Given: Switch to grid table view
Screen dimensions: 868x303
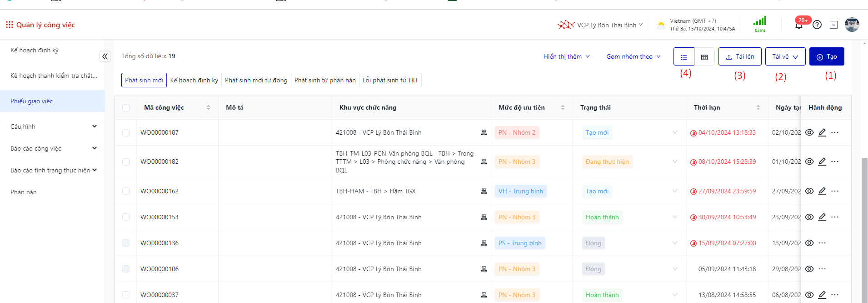Looking at the screenshot, I should pyautogui.click(x=704, y=57).
